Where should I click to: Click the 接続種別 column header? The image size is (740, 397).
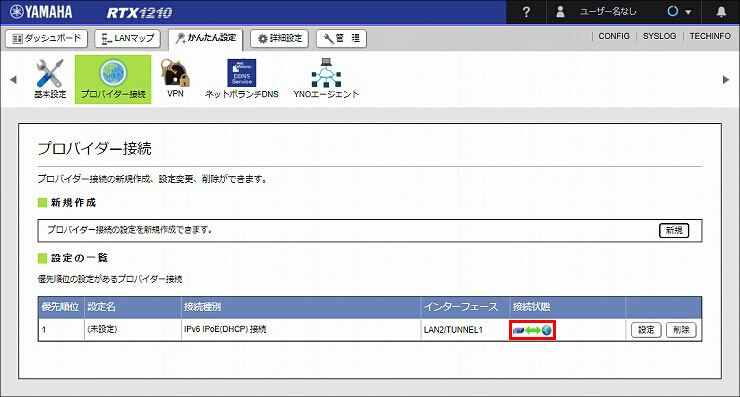tap(301, 307)
